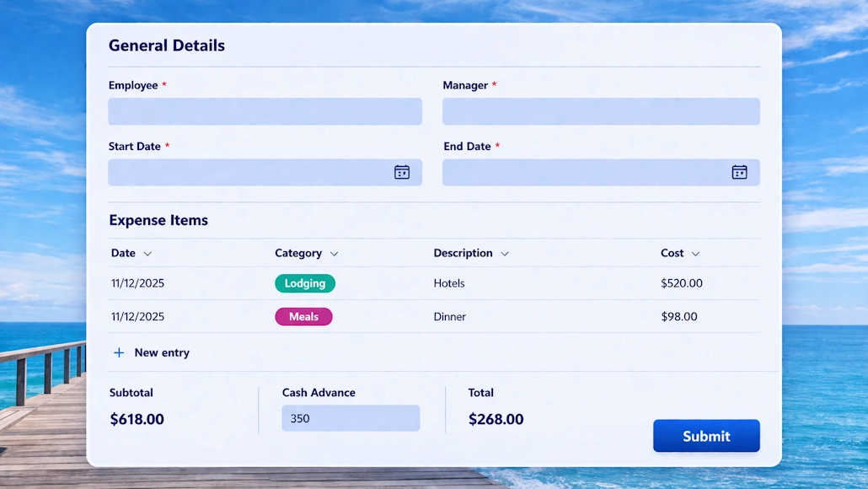Click the Employee input field
The image size is (868, 489).
point(265,111)
